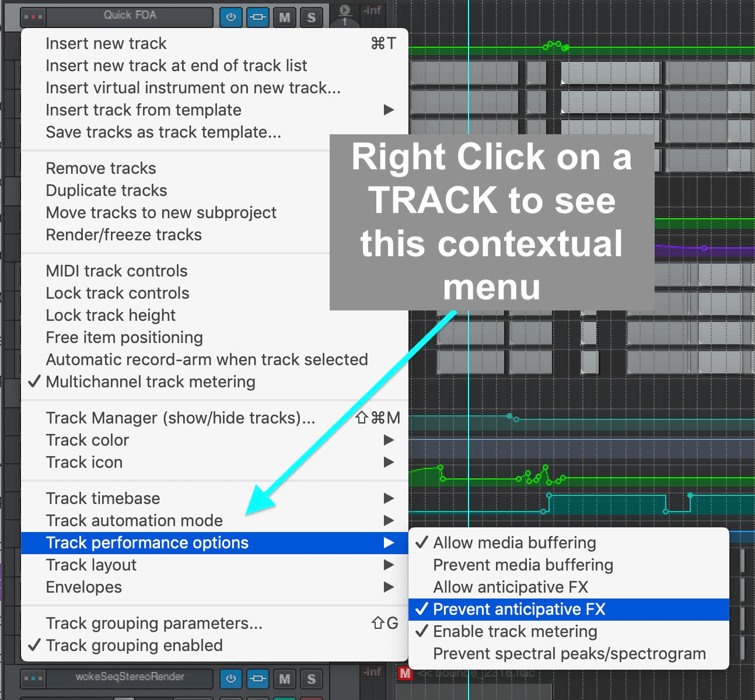Toggle Multichannel track metering option
This screenshot has width=755, height=700.
point(215,381)
